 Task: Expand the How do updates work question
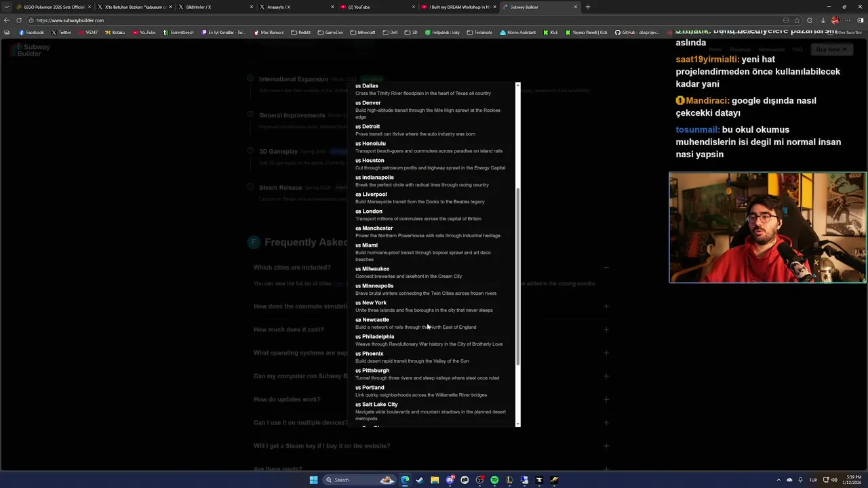[606, 399]
